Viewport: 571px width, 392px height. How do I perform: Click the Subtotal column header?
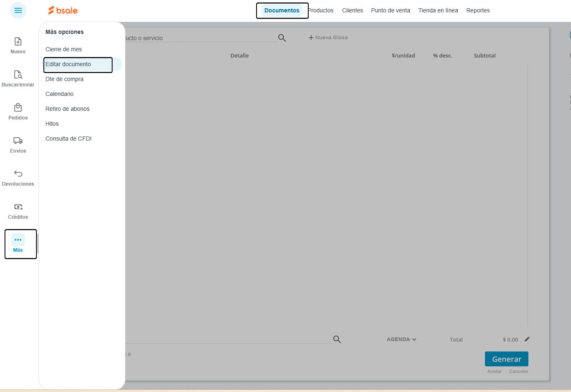(485, 55)
